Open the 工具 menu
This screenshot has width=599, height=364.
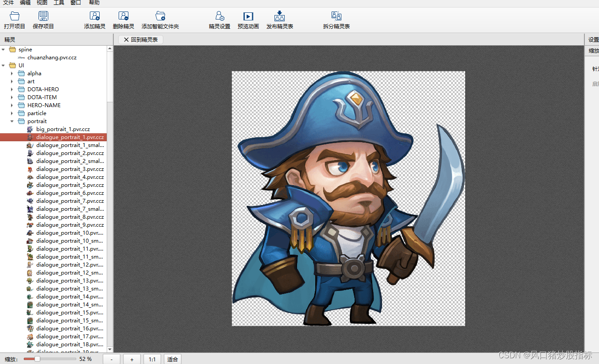[59, 3]
